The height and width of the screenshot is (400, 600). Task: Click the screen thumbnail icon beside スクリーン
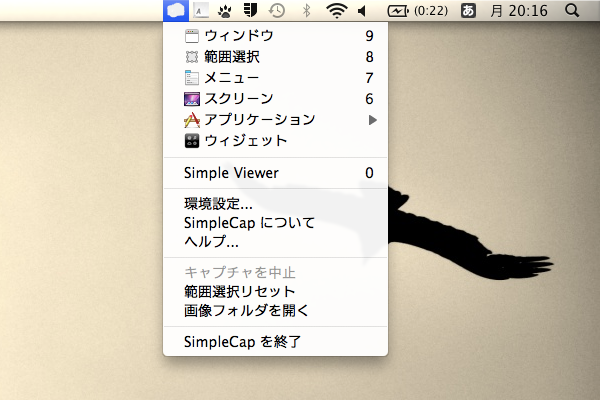(x=192, y=99)
